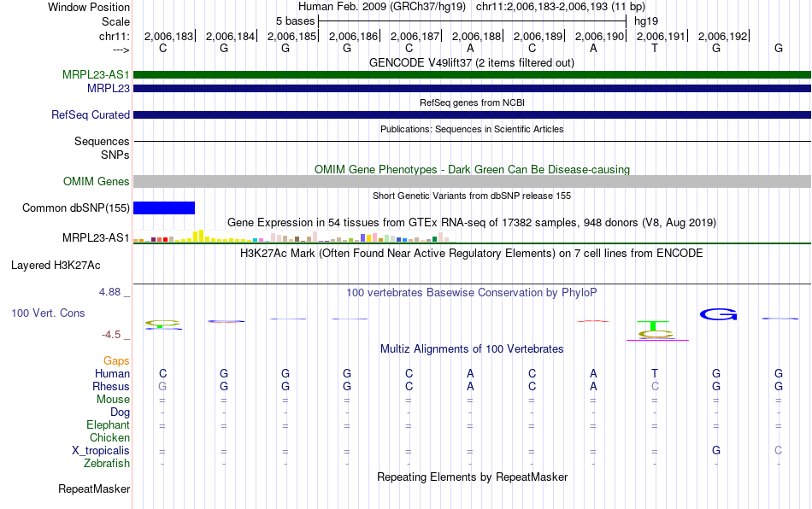Screen dimensions: 812x509
Task: Open OMIM Gene Phenotypes track title
Action: click(x=472, y=170)
